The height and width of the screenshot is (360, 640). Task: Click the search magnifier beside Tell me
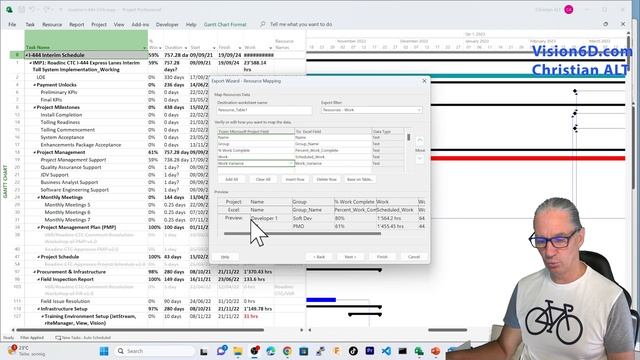pos(262,24)
